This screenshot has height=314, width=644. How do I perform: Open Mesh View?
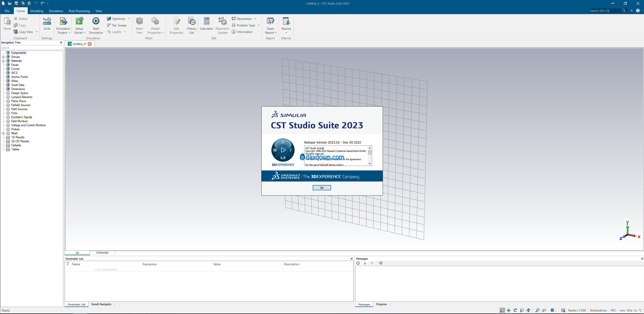click(x=139, y=21)
